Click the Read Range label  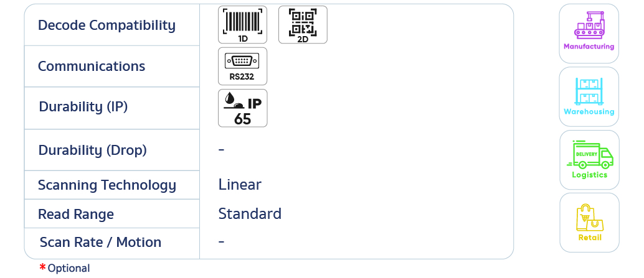[76, 215]
